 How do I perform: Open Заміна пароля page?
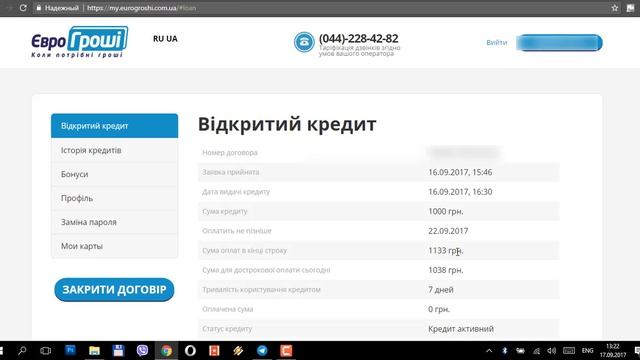114,222
